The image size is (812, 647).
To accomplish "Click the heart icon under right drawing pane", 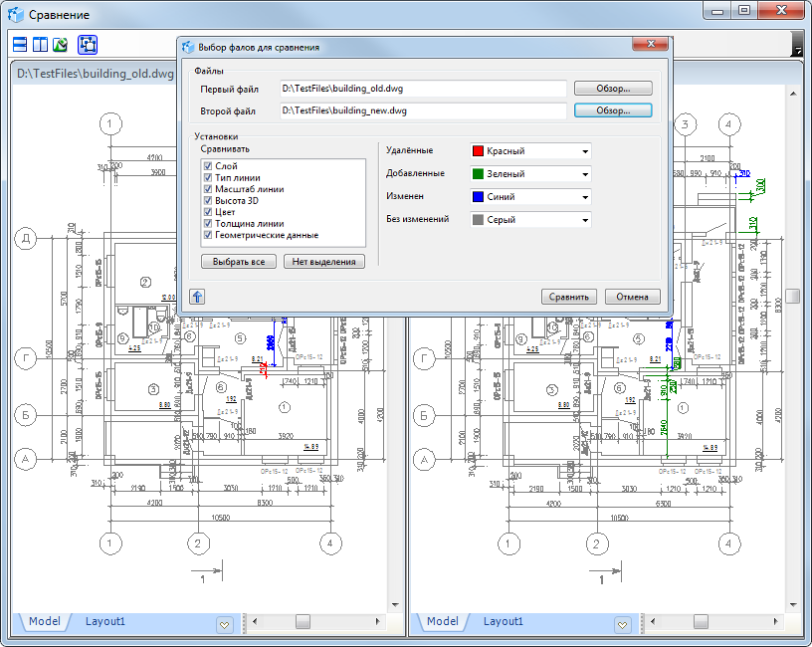I will click(623, 624).
